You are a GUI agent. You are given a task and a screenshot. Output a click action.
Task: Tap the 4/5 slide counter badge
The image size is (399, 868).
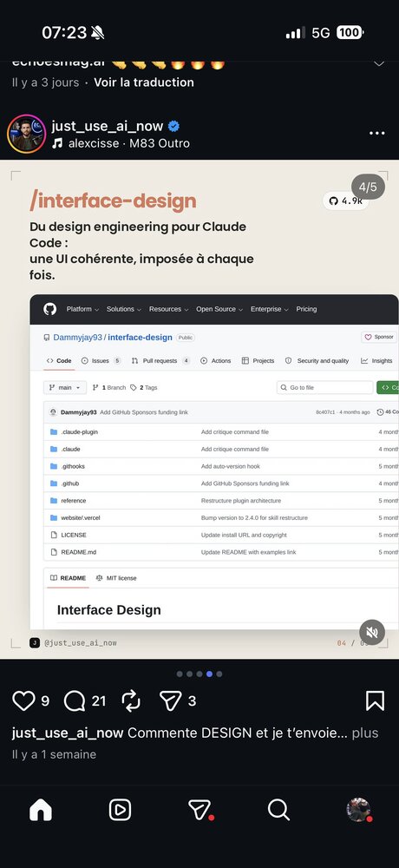(x=368, y=187)
